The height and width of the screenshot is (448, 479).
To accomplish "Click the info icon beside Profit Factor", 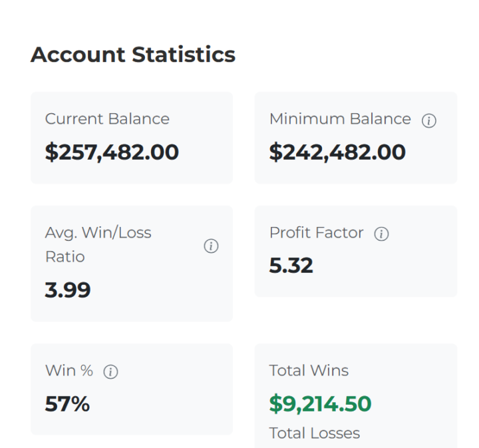I will pyautogui.click(x=381, y=234).
